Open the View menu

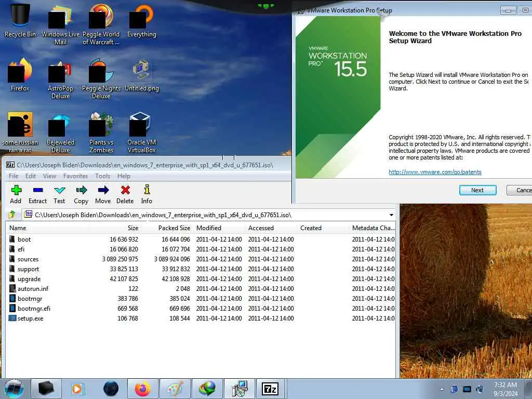pyautogui.click(x=49, y=176)
